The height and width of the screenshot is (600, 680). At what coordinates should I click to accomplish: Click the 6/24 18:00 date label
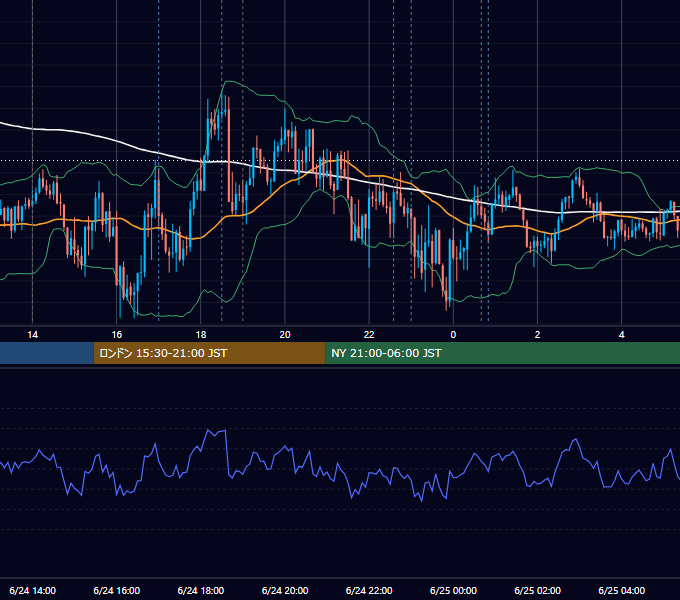click(x=201, y=590)
